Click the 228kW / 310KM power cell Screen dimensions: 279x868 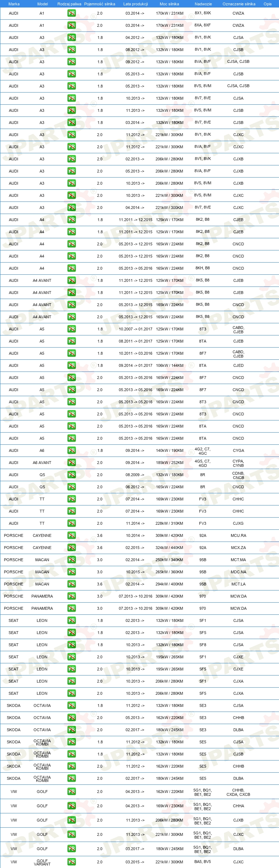click(169, 523)
